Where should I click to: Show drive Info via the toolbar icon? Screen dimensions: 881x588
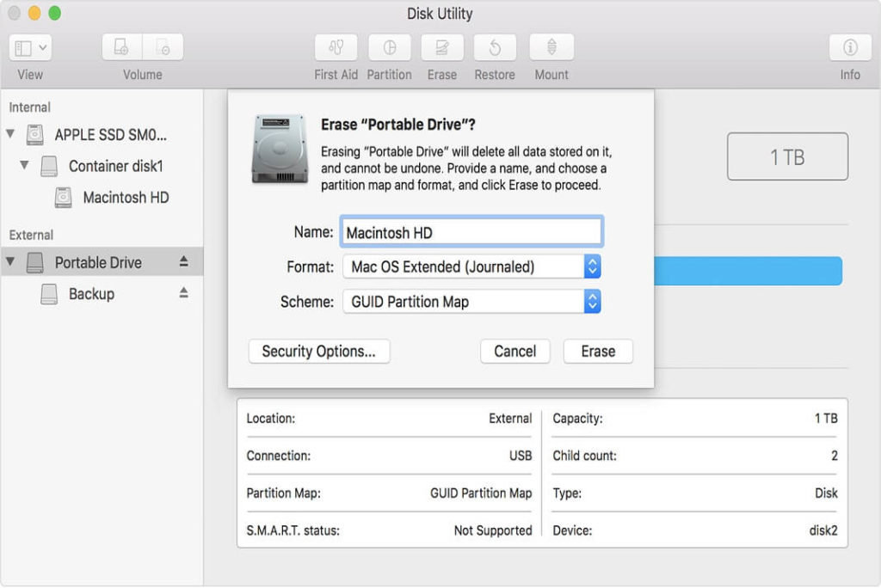[849, 47]
